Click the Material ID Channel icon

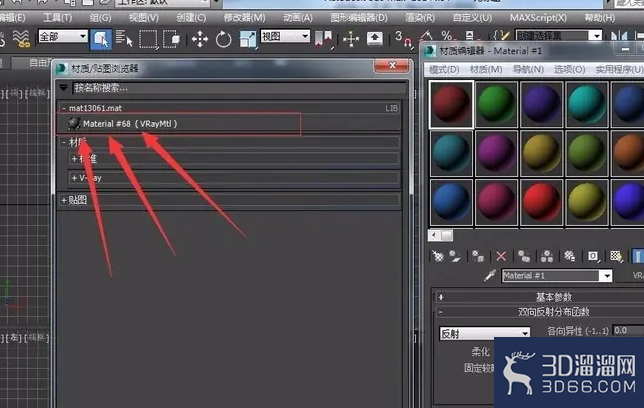[x=593, y=256]
